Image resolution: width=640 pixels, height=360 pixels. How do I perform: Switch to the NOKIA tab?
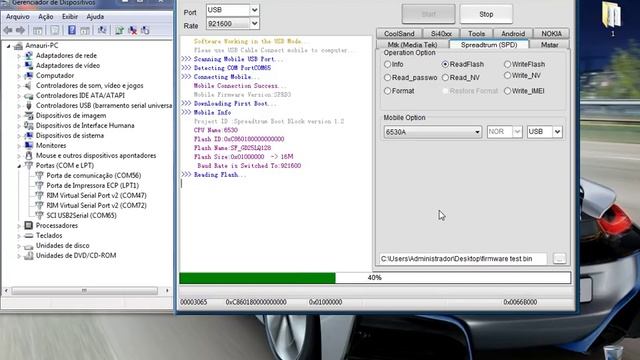click(x=551, y=33)
